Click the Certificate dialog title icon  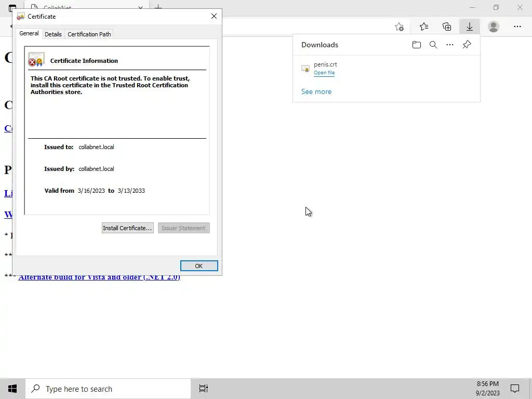tap(21, 16)
